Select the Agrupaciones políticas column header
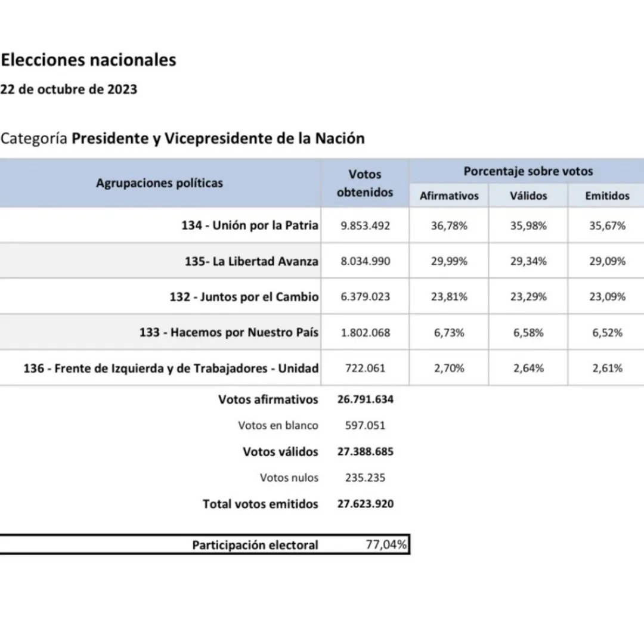 coord(159,183)
